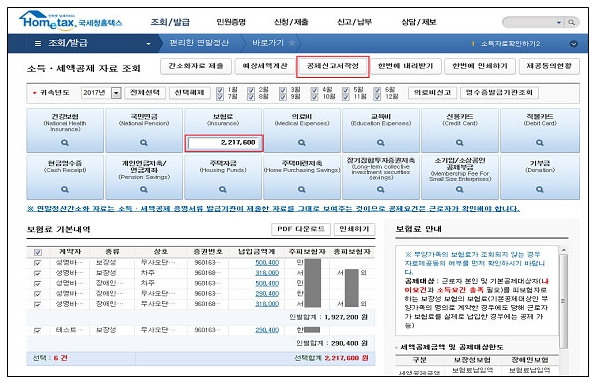
Task: Toggle the 4월 month checkbox
Action: [x=314, y=90]
